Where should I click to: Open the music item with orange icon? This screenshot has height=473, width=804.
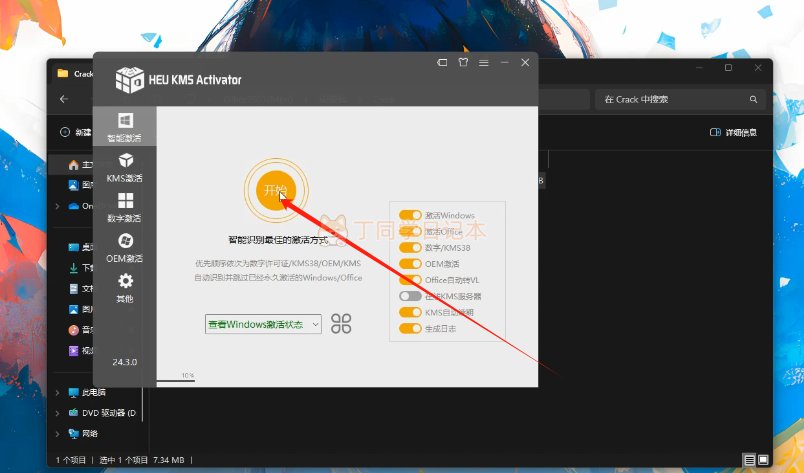[81, 330]
